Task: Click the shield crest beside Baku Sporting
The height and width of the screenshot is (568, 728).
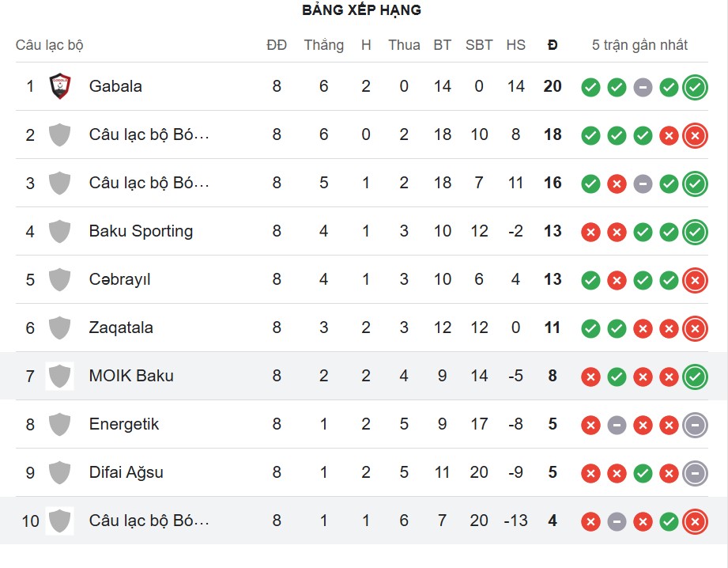Action: [x=60, y=231]
